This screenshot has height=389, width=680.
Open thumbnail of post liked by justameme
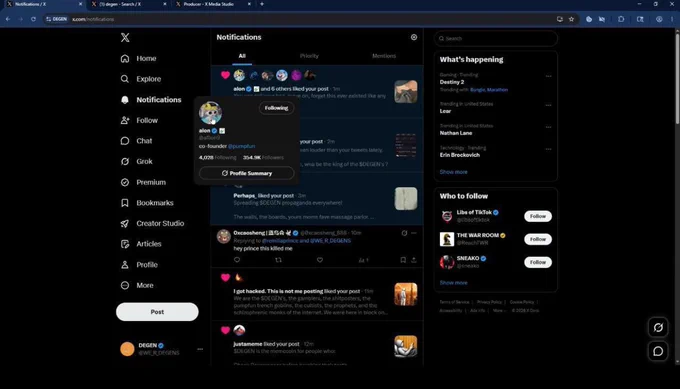coord(406,346)
